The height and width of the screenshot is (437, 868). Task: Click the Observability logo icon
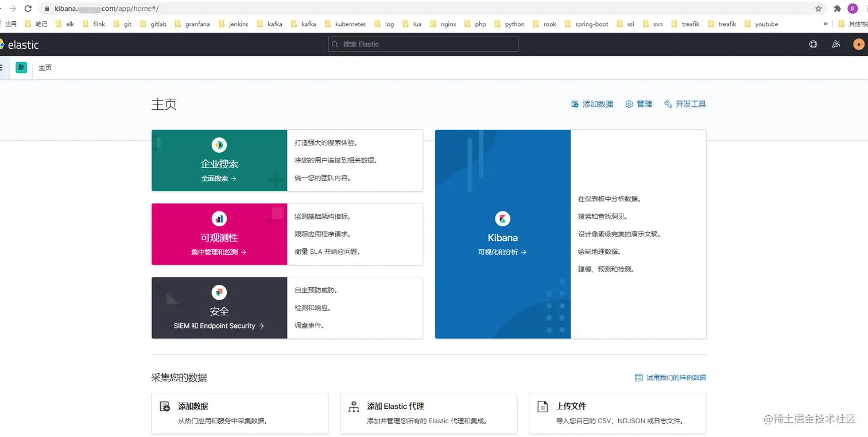pyautogui.click(x=219, y=218)
